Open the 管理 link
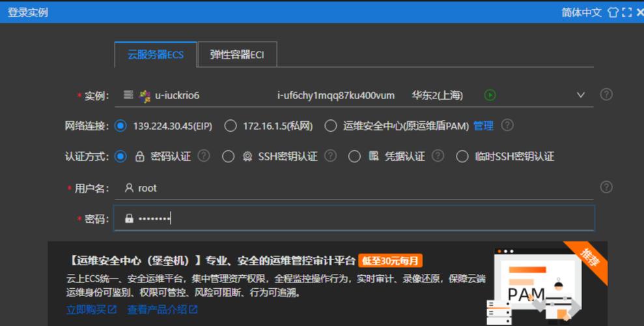 483,126
